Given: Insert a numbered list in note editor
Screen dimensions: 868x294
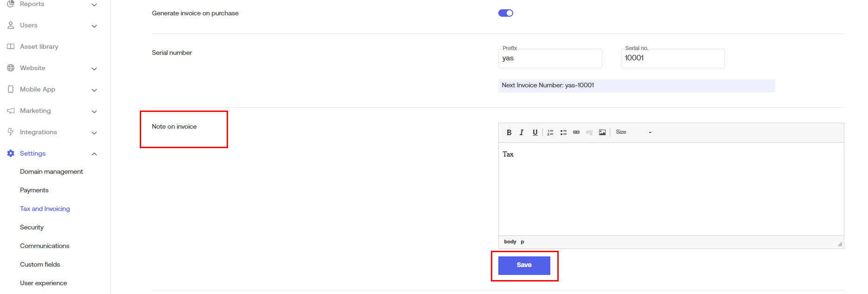Looking at the screenshot, I should [550, 132].
